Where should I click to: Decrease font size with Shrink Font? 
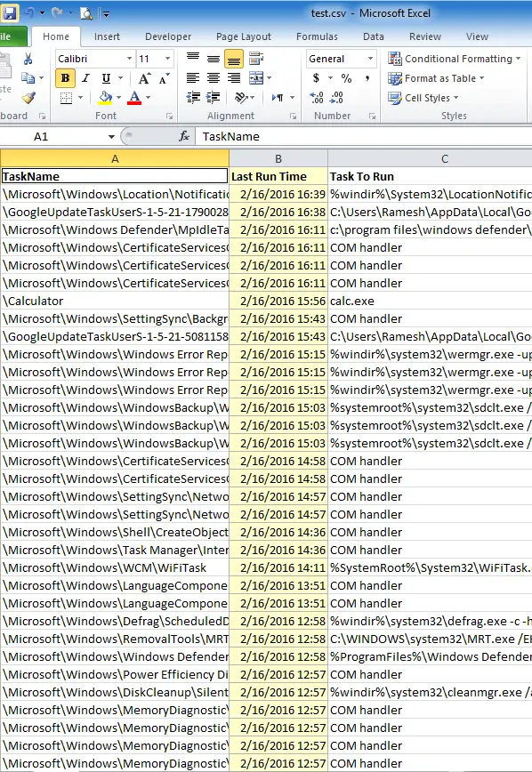[x=164, y=78]
